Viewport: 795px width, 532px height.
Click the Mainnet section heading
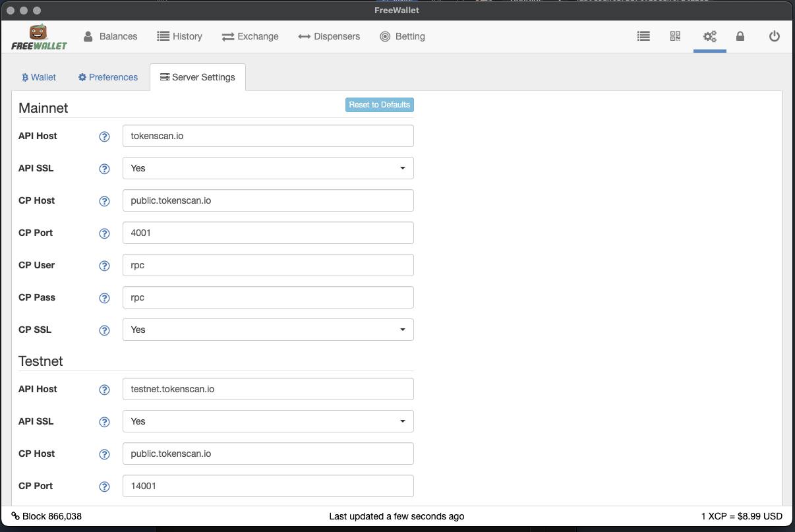point(44,108)
